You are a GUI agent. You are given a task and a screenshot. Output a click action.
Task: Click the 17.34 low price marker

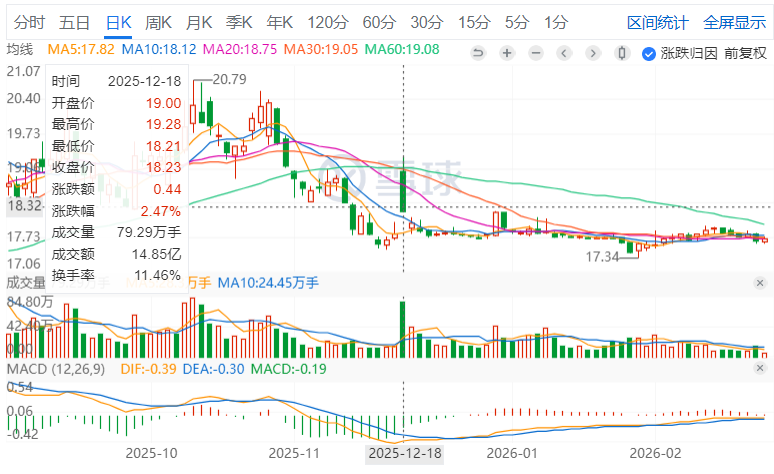pos(602,257)
